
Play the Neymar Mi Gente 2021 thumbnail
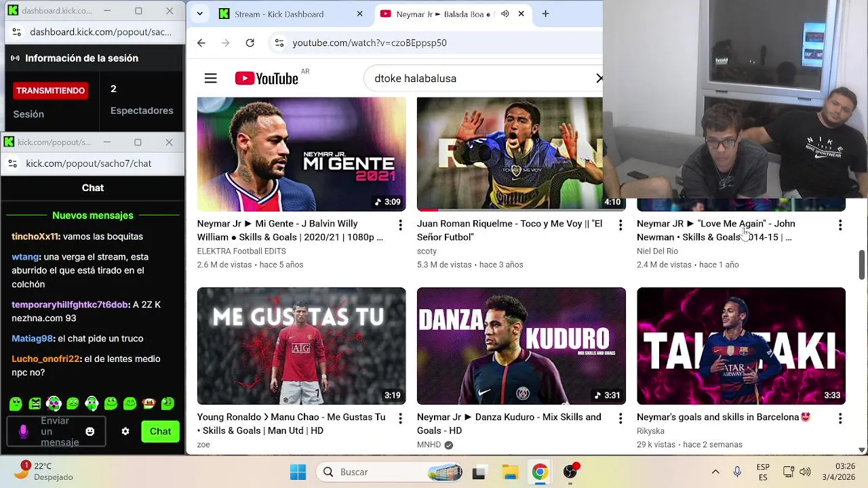(x=302, y=154)
